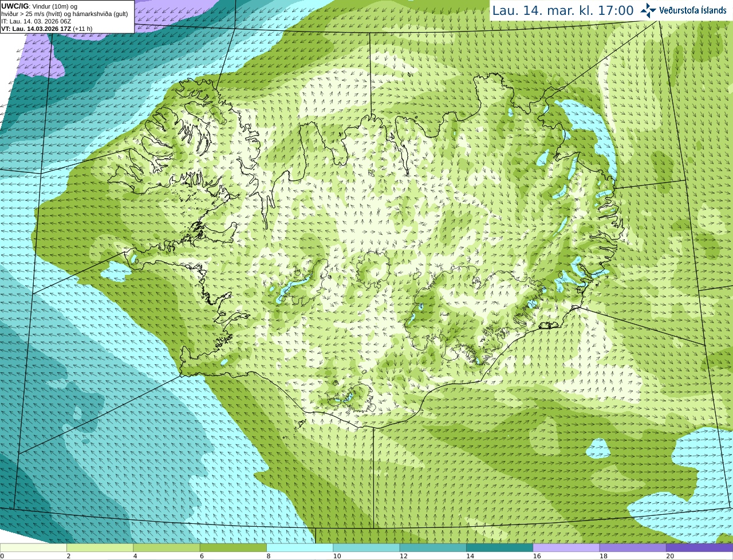
Task: Click the legend scale label "10"
Action: (337, 556)
